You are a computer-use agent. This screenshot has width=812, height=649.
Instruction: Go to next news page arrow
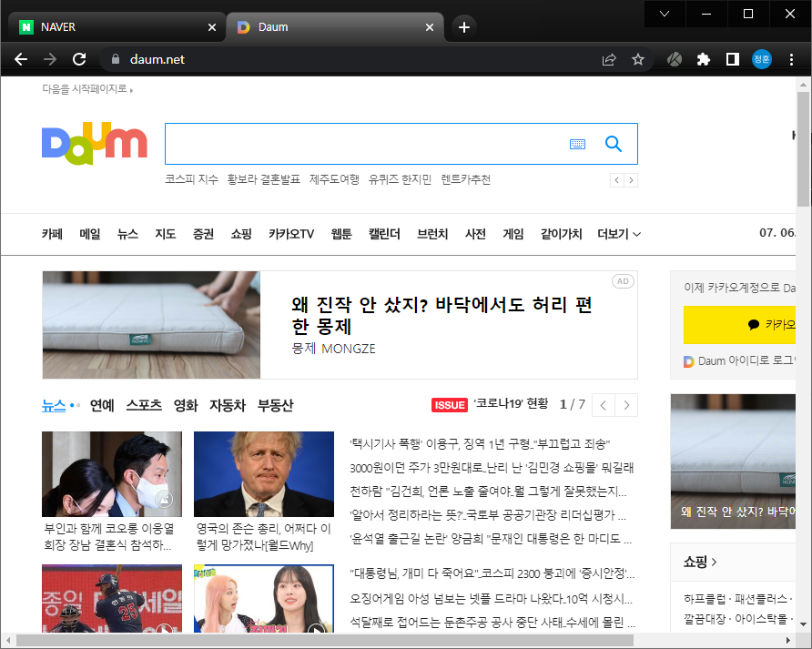626,405
